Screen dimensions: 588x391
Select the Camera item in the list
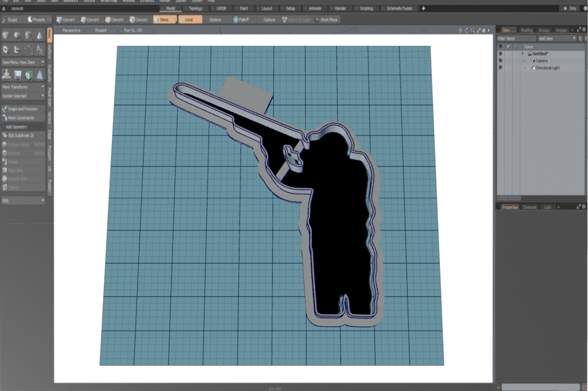(x=541, y=61)
